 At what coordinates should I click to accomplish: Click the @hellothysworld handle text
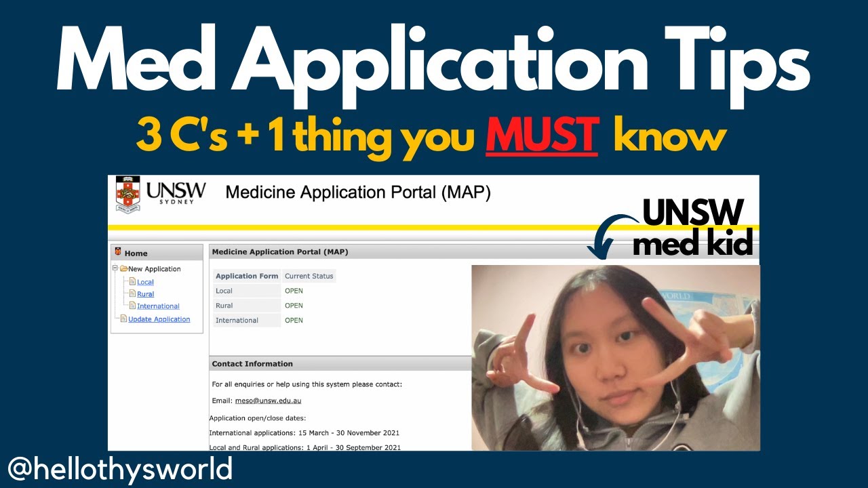tap(120, 468)
